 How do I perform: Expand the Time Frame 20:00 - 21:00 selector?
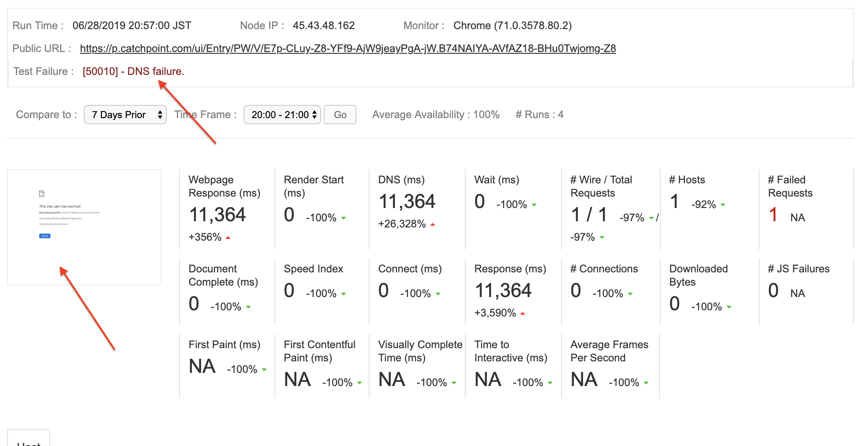tap(282, 115)
